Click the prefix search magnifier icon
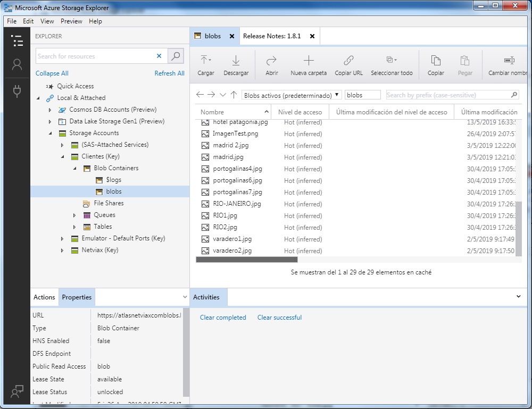The height and width of the screenshot is (409, 532). pos(514,95)
